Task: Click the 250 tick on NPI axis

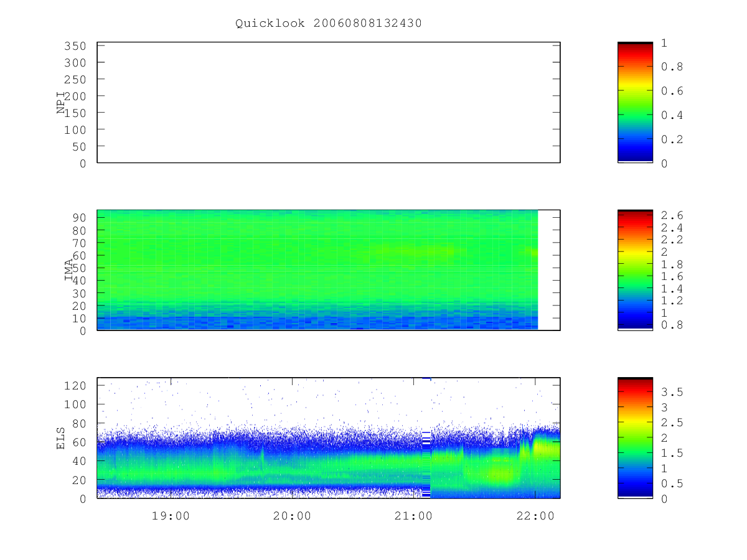Action: click(x=76, y=80)
